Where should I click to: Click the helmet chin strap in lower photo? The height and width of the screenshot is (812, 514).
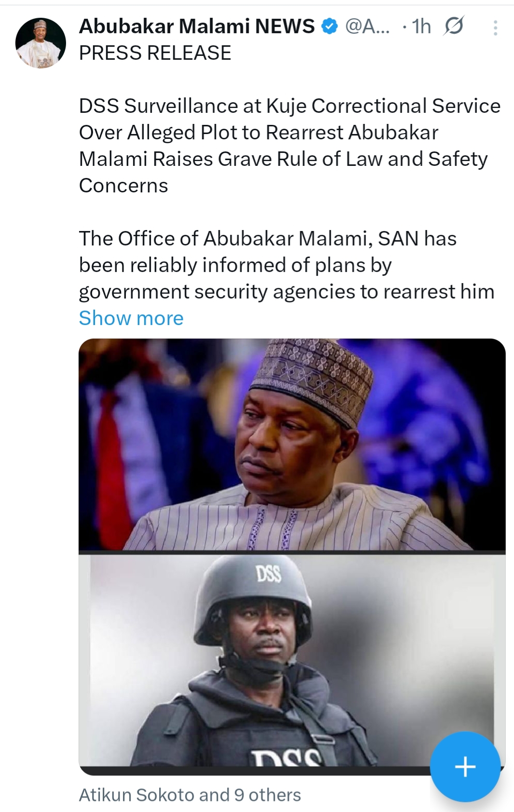[241, 661]
